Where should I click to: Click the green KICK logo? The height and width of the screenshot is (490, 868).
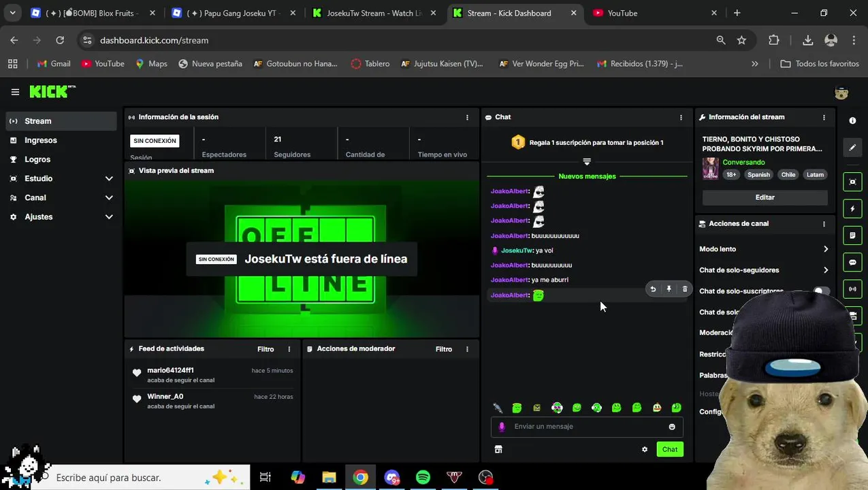[52, 92]
